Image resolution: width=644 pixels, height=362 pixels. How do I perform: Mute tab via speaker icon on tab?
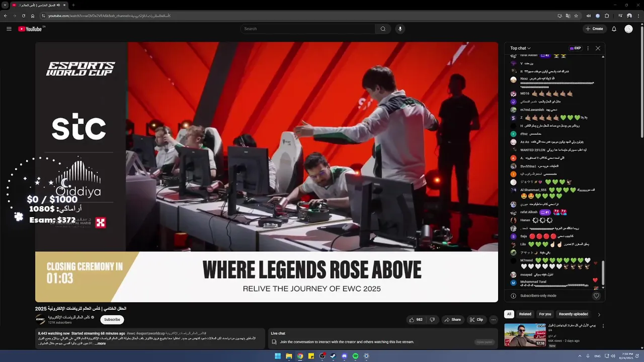tap(58, 5)
